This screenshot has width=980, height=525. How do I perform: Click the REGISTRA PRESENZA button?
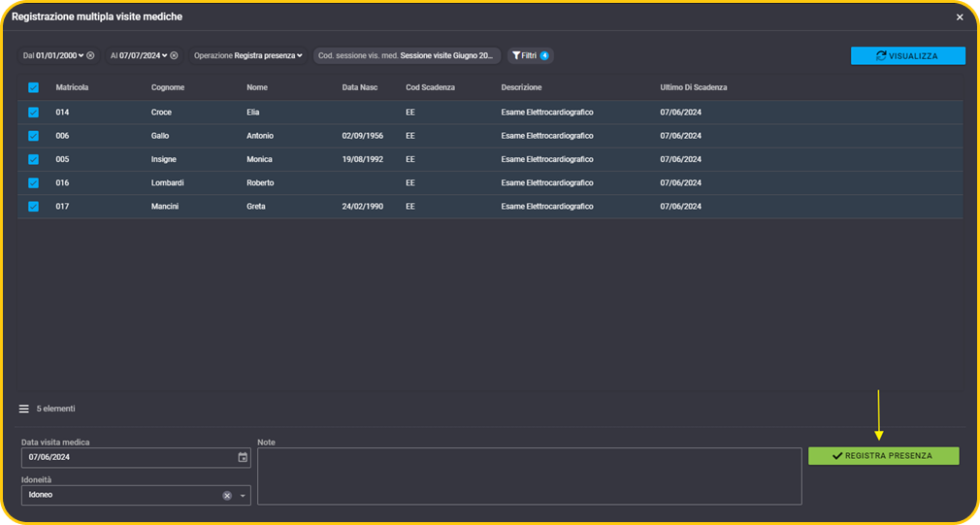[x=883, y=456]
